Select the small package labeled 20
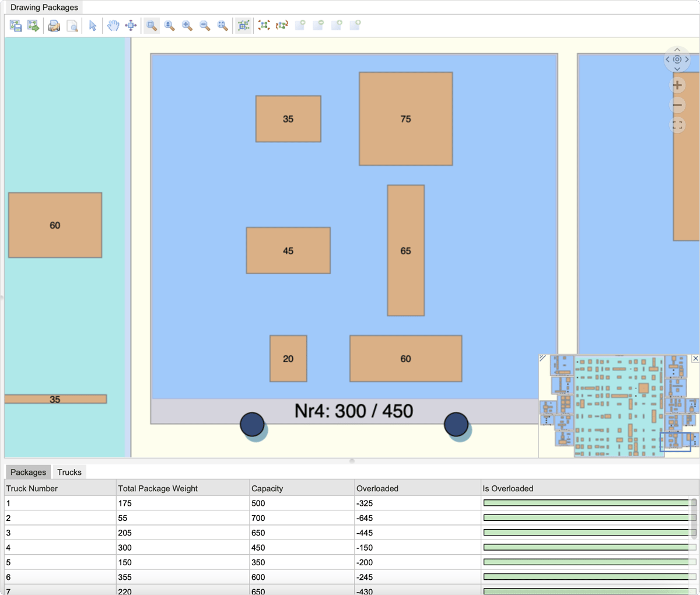The width and height of the screenshot is (700, 595). coord(288,359)
